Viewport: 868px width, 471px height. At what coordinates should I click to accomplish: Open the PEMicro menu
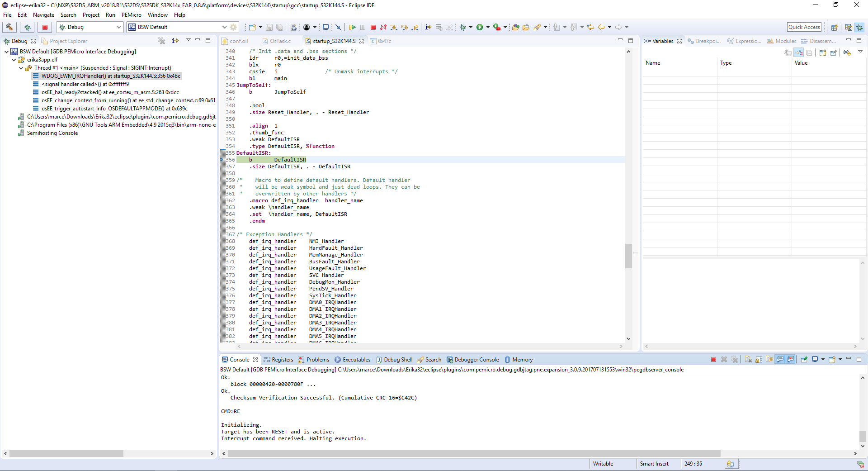click(x=131, y=15)
